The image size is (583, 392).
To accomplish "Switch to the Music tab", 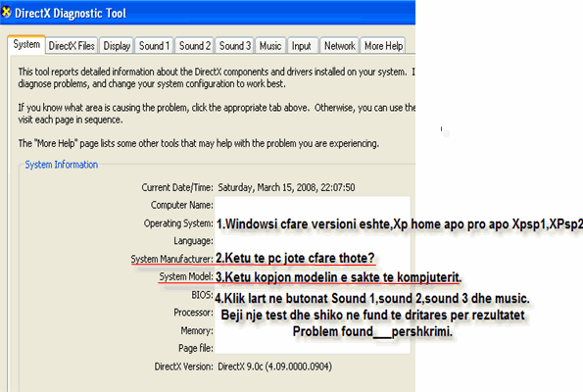I will pyautogui.click(x=270, y=46).
